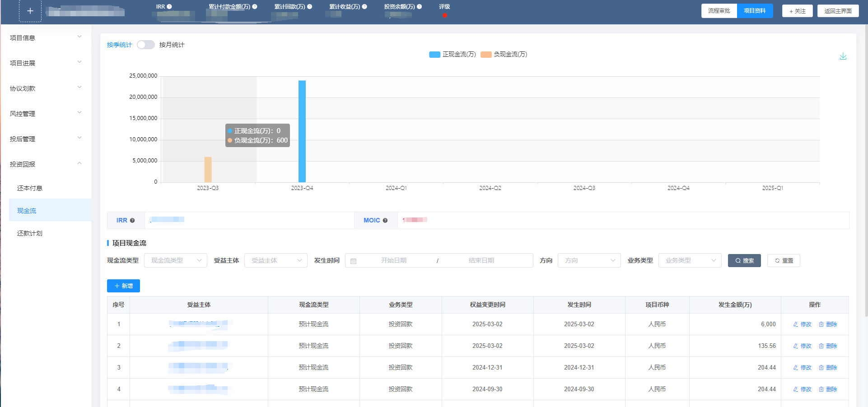Open 还本付息 submenu item
The width and height of the screenshot is (868, 407).
[x=50, y=188]
